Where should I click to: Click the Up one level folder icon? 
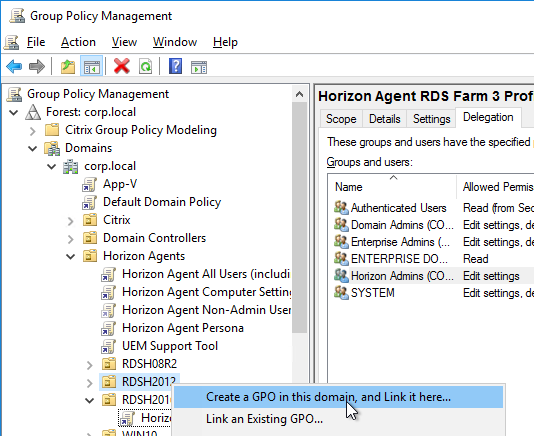(68, 66)
